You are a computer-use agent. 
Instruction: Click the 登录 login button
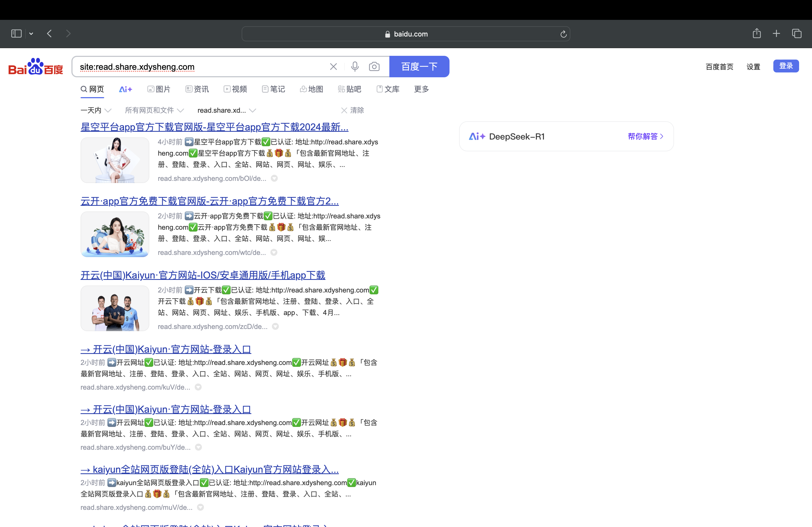(785, 66)
